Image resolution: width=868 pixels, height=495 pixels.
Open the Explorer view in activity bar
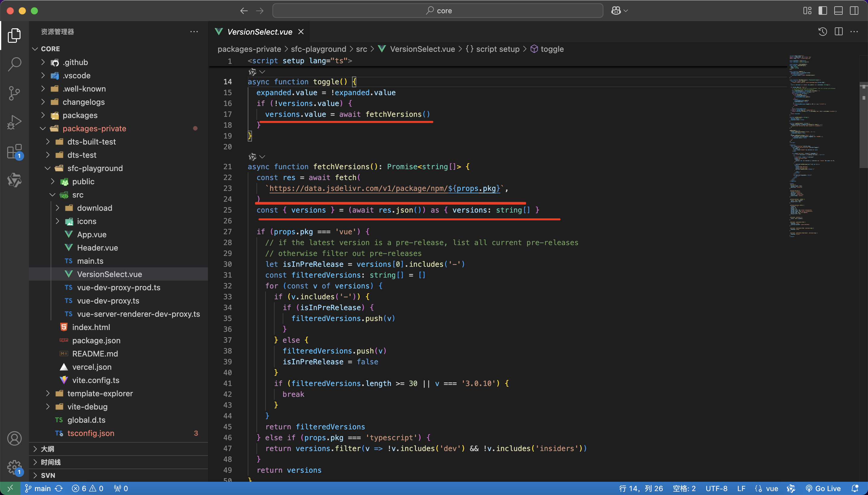coord(14,36)
